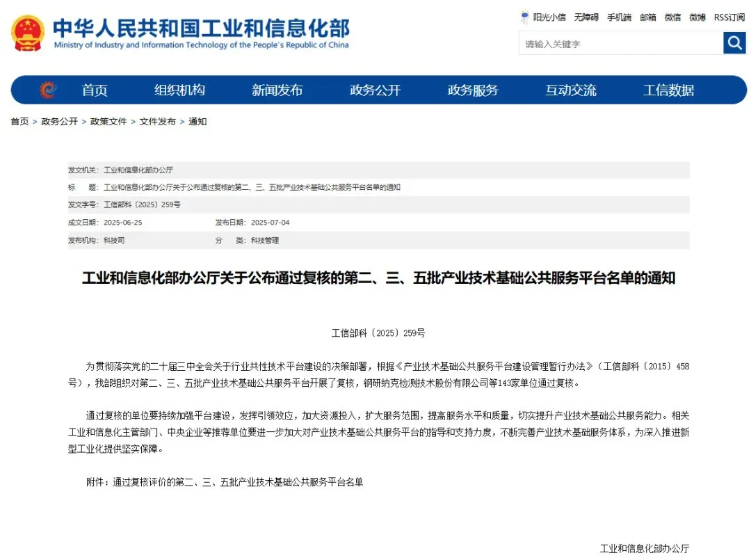Screen dimensions: 751x560
Task: Open the 政务服务 navigation item
Action: [x=473, y=90]
